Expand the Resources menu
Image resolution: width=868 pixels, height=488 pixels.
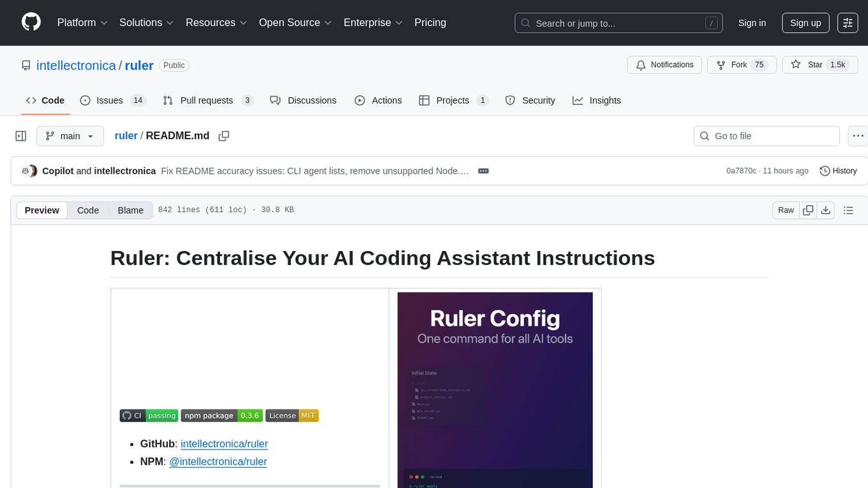point(216,22)
